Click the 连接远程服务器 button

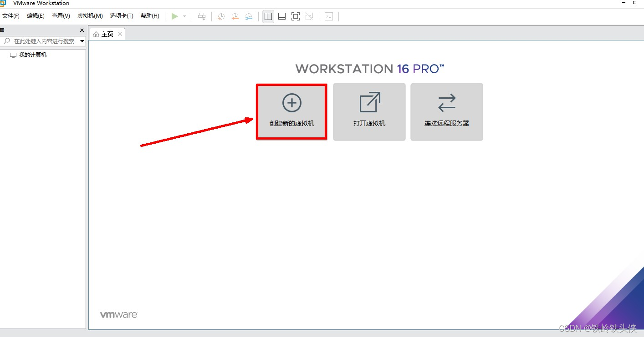(x=447, y=111)
